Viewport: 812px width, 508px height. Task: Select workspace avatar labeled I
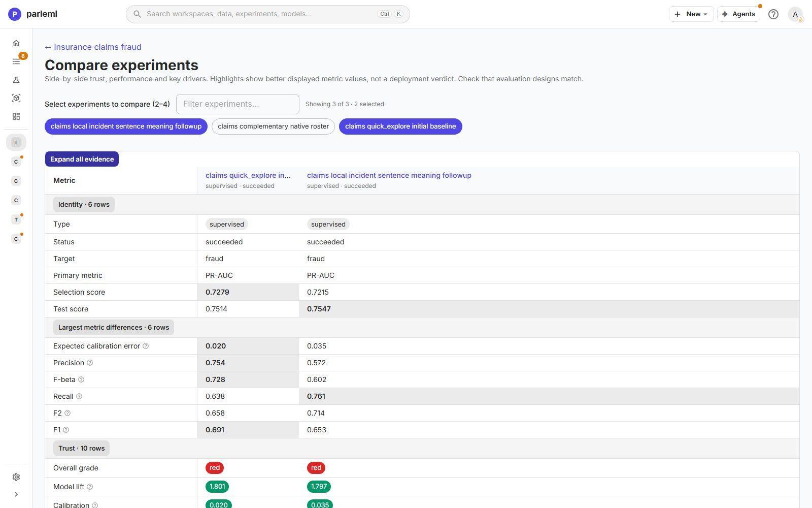tap(16, 142)
